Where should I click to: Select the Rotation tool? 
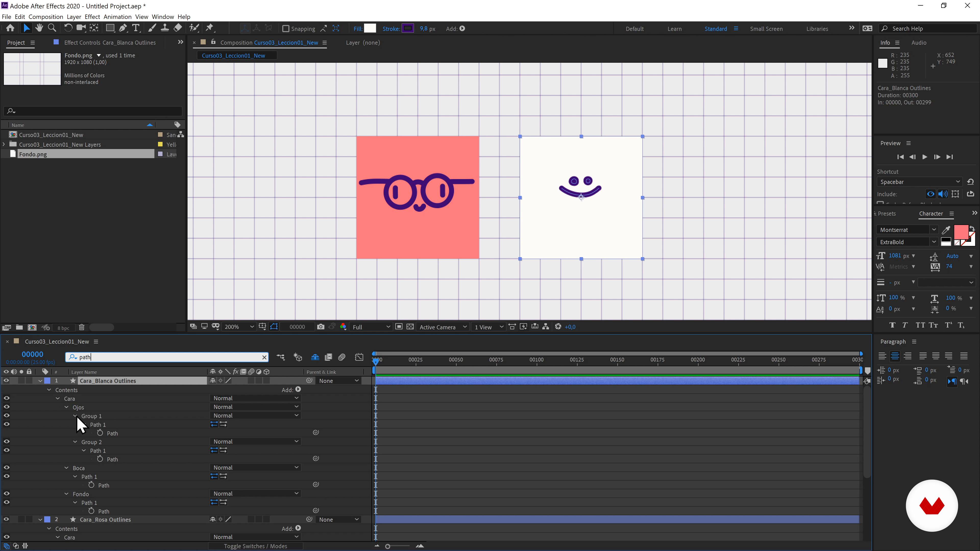[x=68, y=28]
